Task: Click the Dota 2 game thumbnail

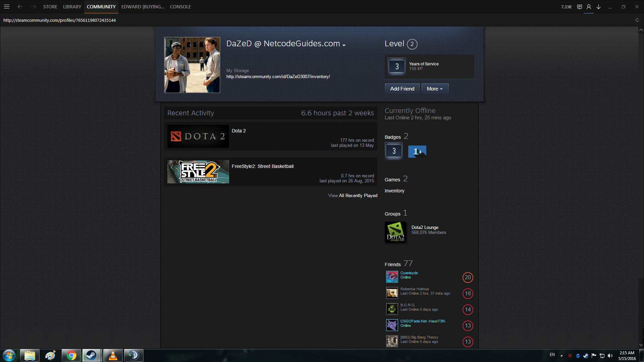Action: (x=198, y=136)
